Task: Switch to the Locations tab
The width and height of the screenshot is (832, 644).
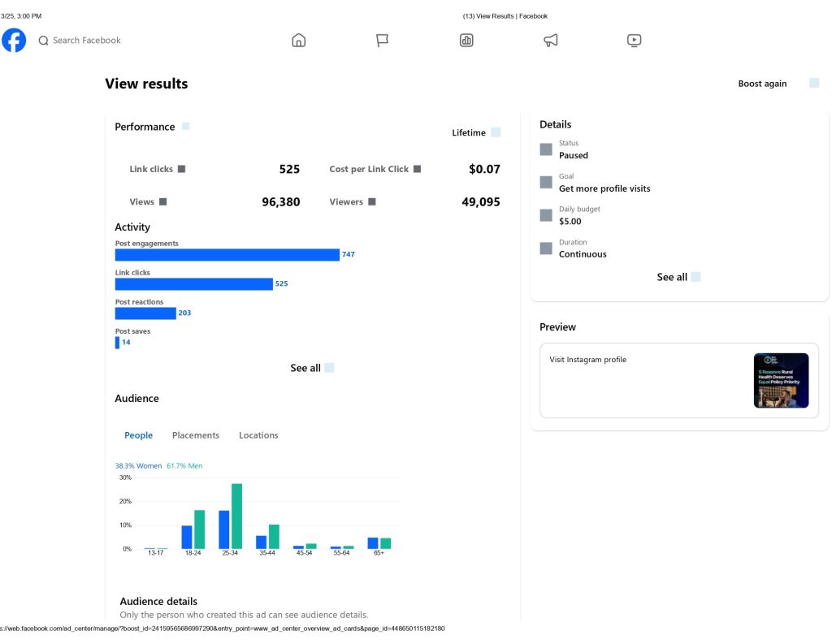Action: point(258,435)
